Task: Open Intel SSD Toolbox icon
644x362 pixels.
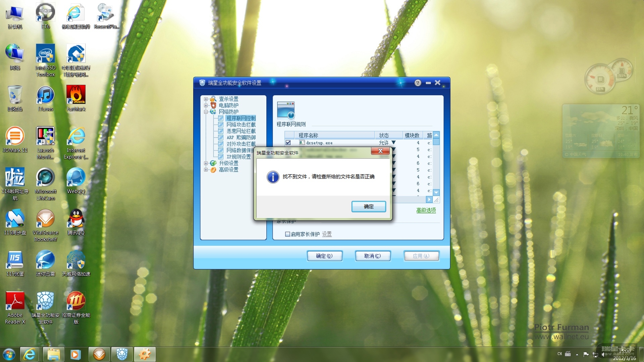Action: [x=45, y=54]
